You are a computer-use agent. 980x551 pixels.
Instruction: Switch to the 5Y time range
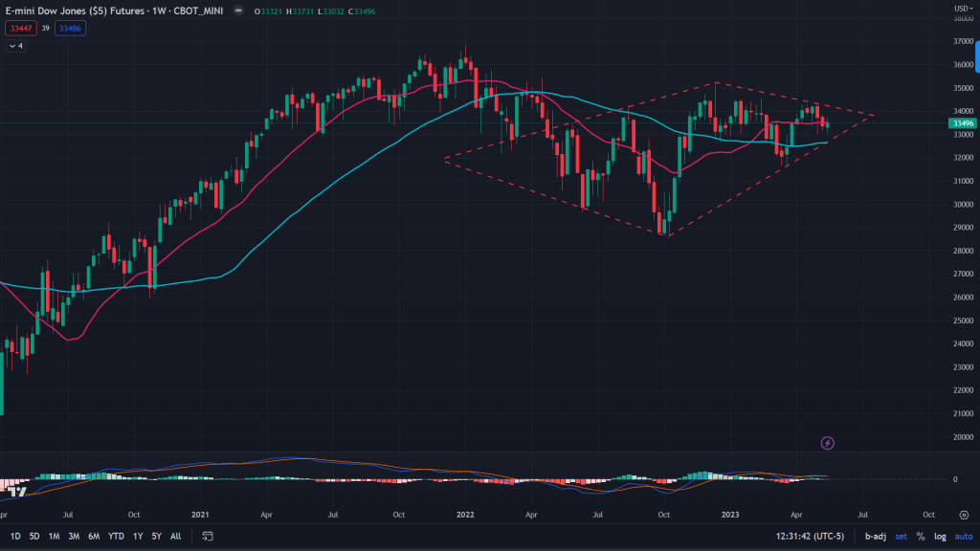click(157, 537)
